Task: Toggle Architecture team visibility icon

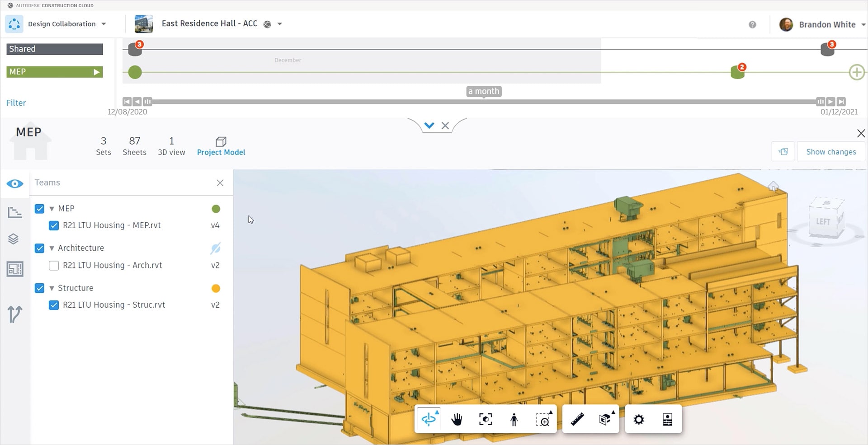Action: [216, 248]
